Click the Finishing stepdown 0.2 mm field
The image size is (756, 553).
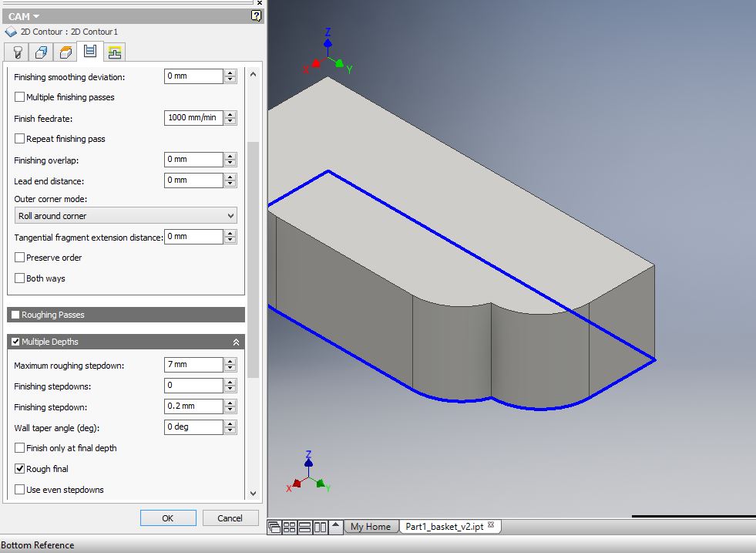(193, 406)
